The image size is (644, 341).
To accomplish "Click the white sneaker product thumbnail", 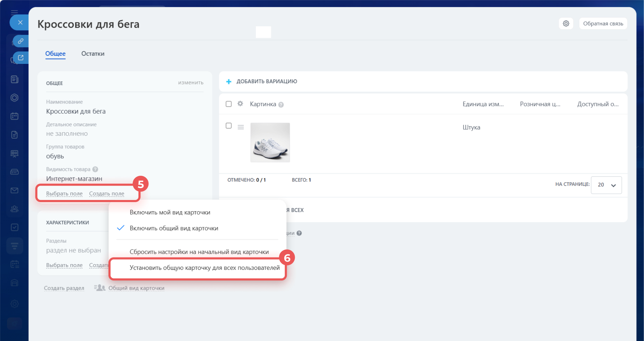I will [270, 142].
